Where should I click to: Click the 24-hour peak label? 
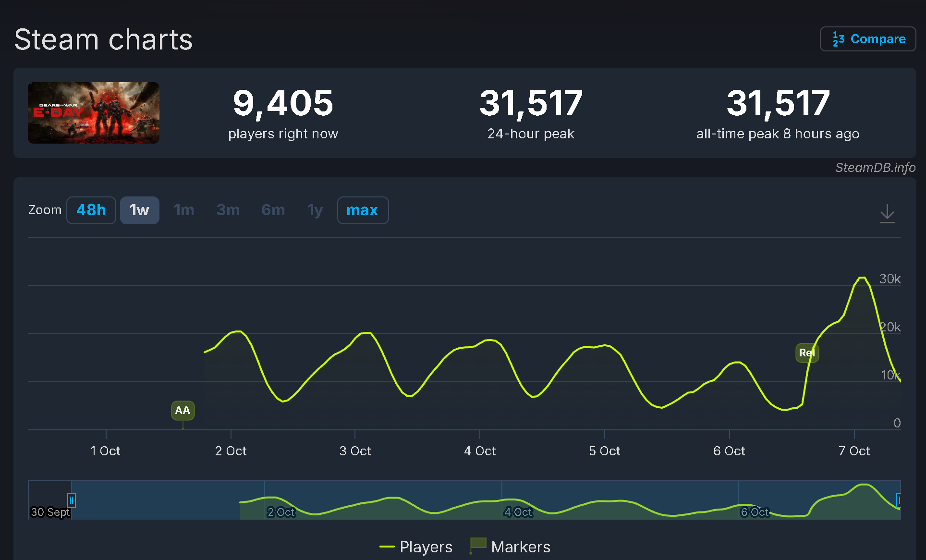pyautogui.click(x=531, y=134)
